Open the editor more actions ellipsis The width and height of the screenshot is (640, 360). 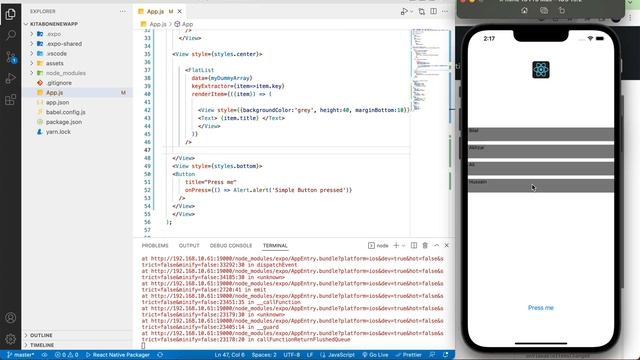click(445, 11)
